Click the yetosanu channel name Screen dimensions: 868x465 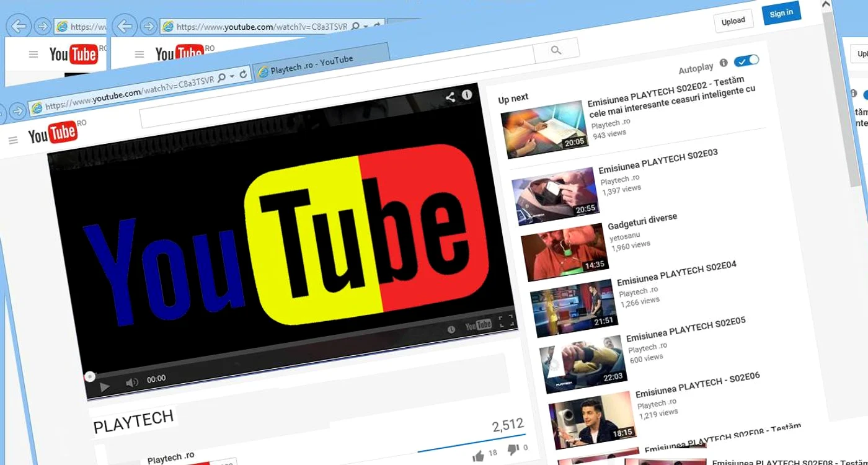(x=625, y=236)
